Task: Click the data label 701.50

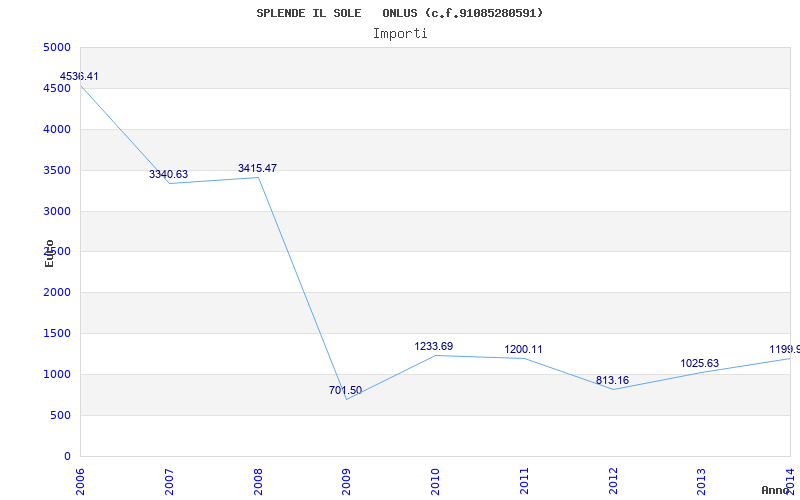Action: [x=345, y=391]
